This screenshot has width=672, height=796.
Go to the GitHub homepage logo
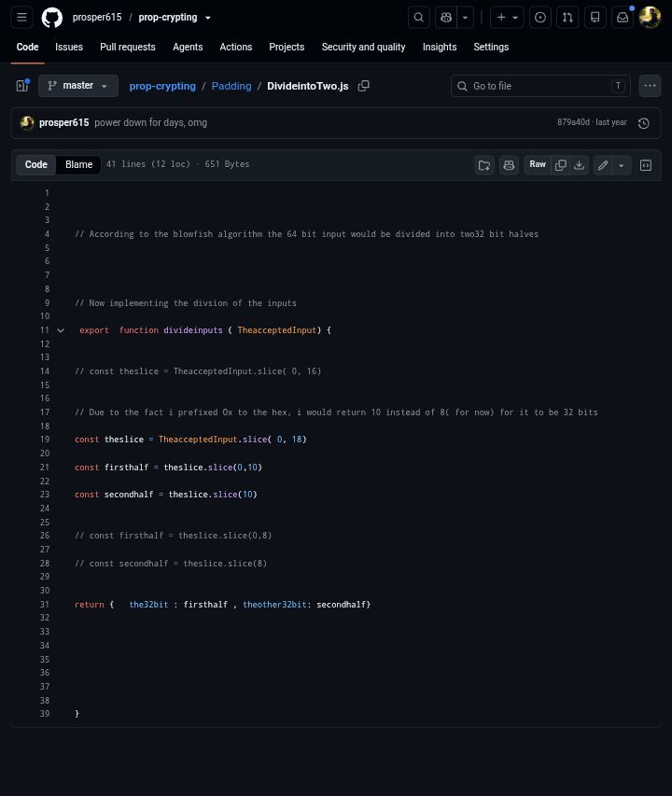pos(51,17)
